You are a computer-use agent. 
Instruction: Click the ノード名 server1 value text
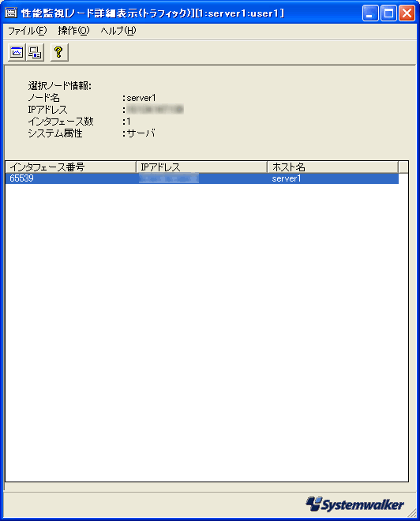[x=141, y=98]
